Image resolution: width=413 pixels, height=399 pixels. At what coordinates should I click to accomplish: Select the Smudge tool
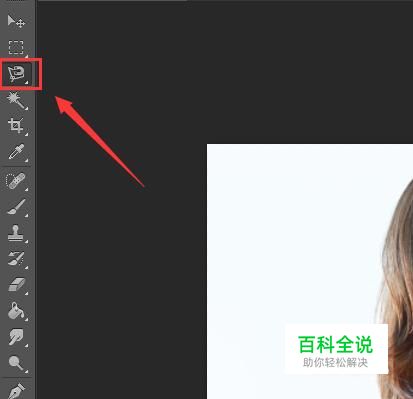coord(16,337)
